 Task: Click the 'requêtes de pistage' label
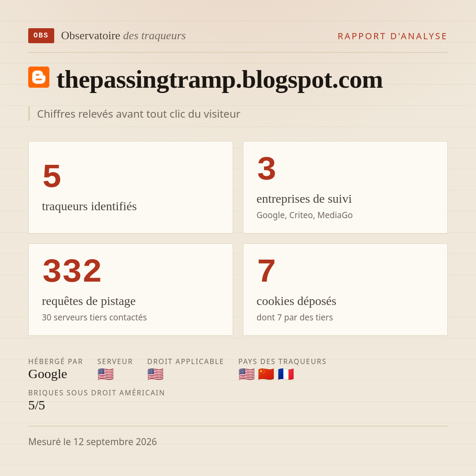(x=89, y=301)
